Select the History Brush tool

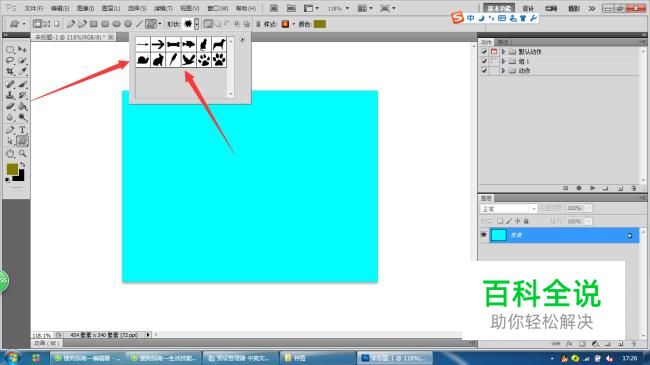pyautogui.click(x=22, y=95)
